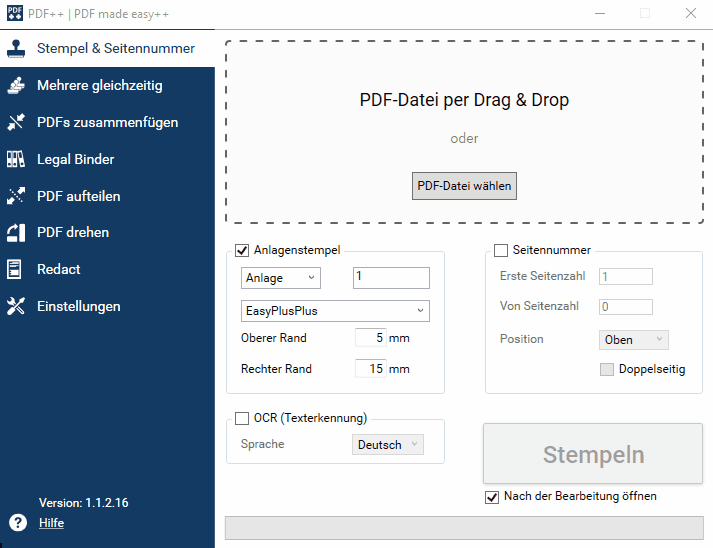Viewport: 713px width, 548px height.
Task: Click the tools icon for Einstellungen
Action: 16,306
